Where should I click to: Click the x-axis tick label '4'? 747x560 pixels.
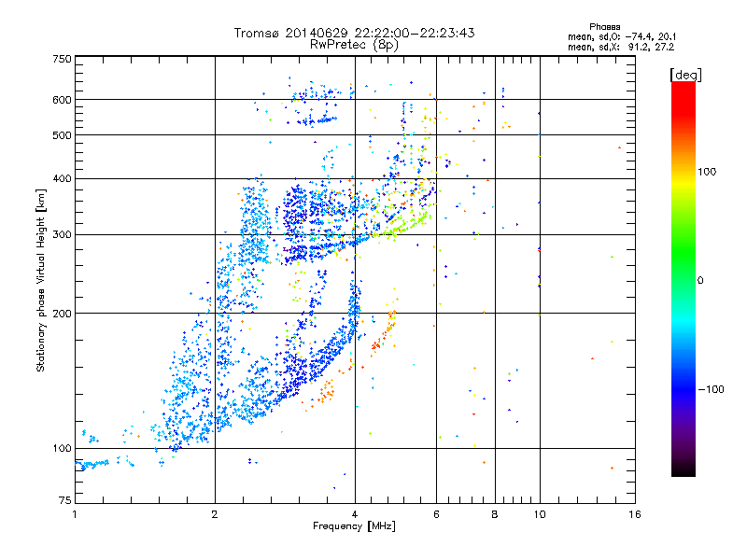355,514
